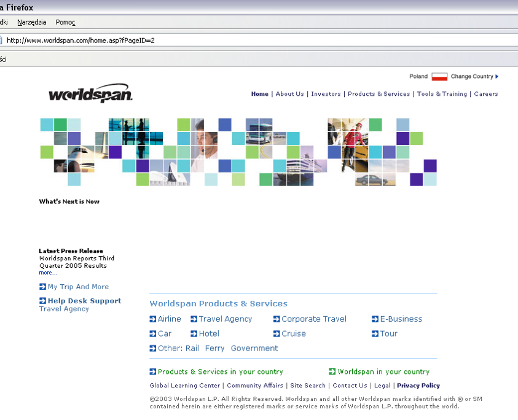
Task: Open the Car products link
Action: coord(165,333)
